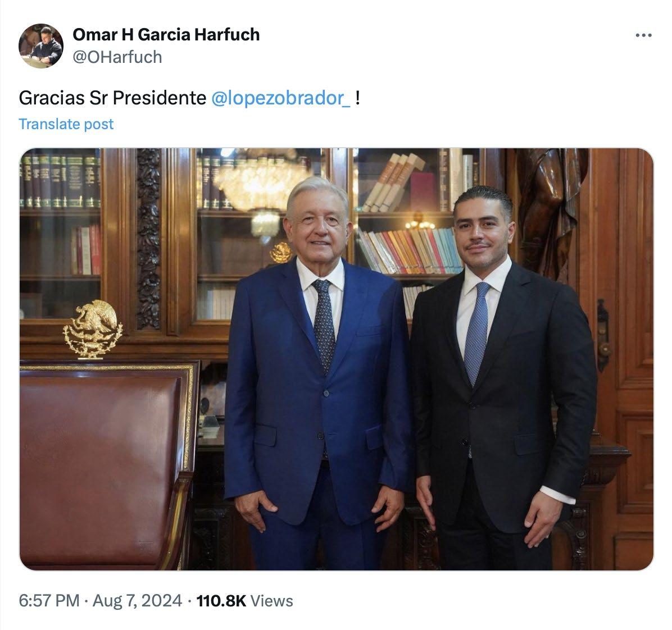The height and width of the screenshot is (630, 672).
Task: Open the three-dot more options menu
Action: (x=643, y=35)
